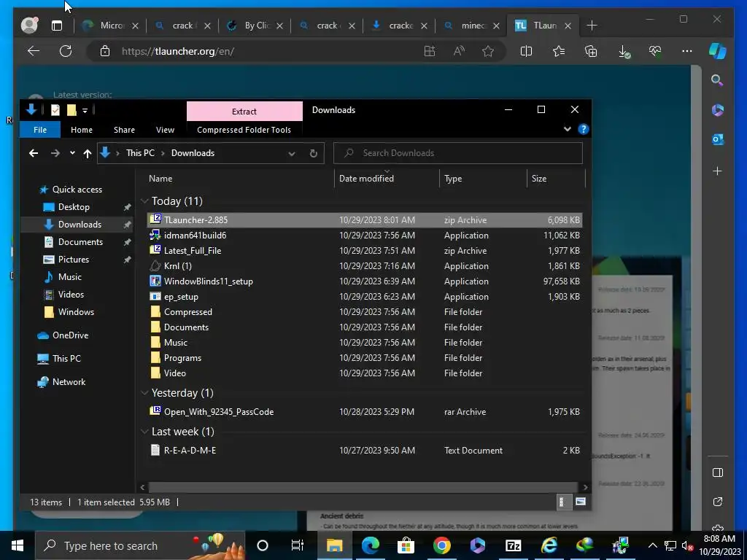Open 7-Zip app on taskbar
The height and width of the screenshot is (560, 747).
[x=513, y=545]
